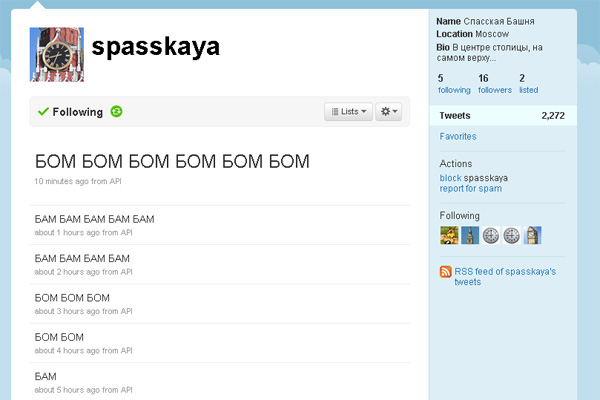Click the Following heading above avatars
The width and height of the screenshot is (600, 400).
(x=459, y=216)
